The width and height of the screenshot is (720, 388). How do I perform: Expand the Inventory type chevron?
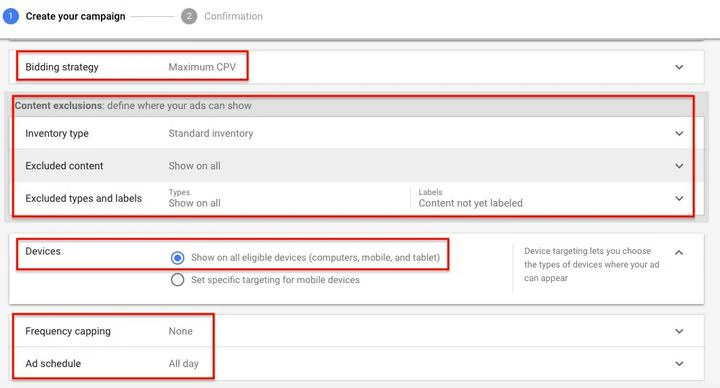click(679, 133)
